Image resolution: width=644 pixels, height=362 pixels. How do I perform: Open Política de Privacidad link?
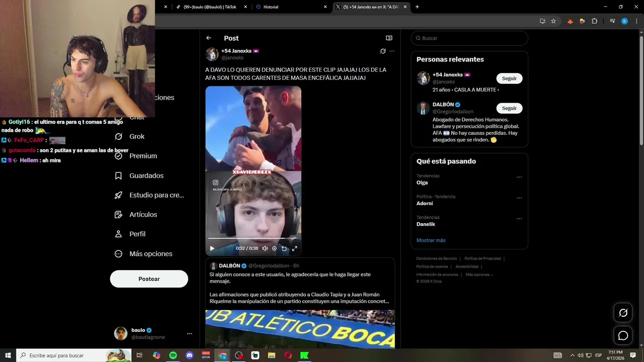(x=482, y=258)
